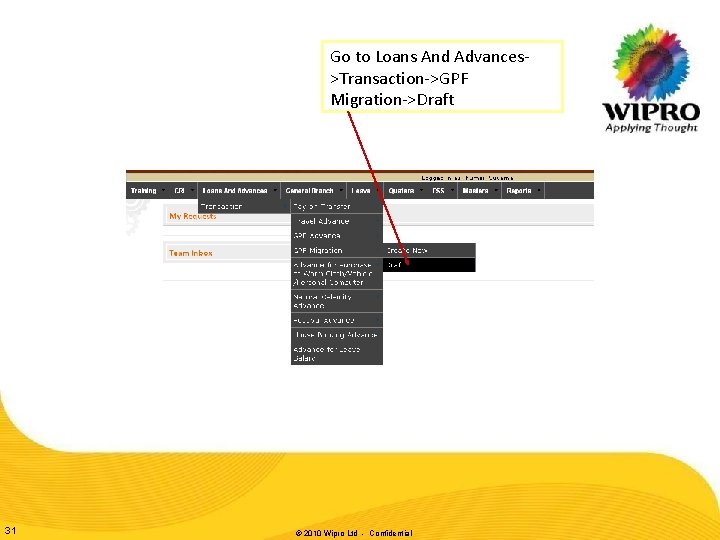Choose the Advance for Purchase of Motor Car/Vehicle entry
The image size is (720, 540).
337,274
